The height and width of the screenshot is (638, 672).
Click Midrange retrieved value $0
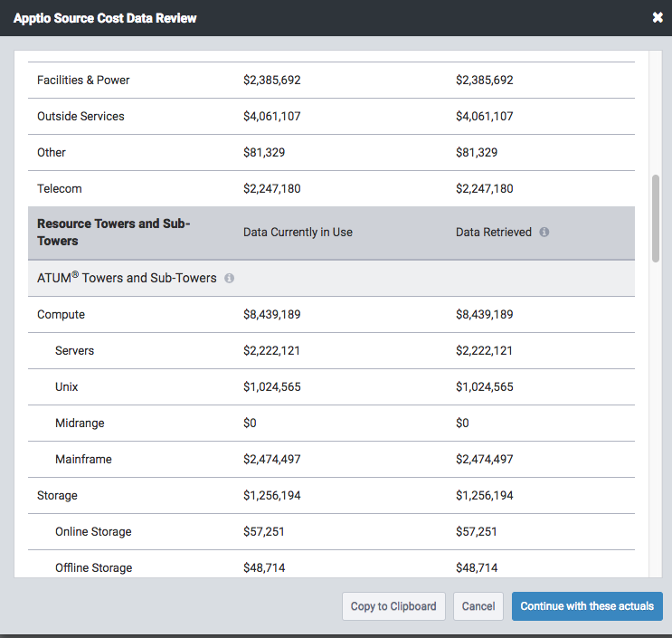pyautogui.click(x=462, y=424)
